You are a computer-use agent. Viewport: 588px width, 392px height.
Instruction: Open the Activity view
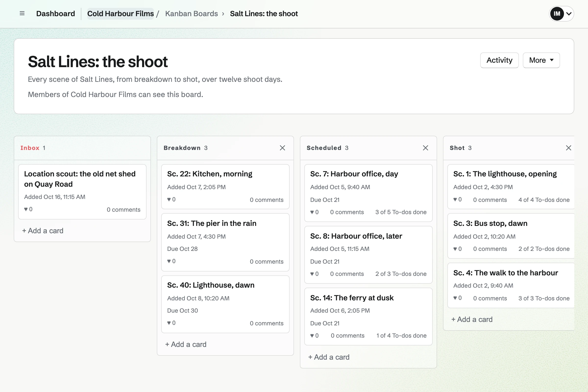click(499, 60)
